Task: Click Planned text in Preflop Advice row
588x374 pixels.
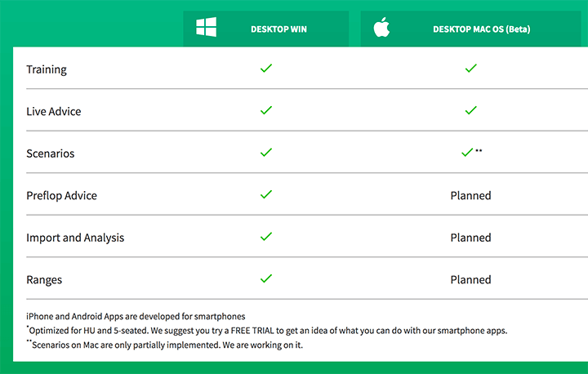Action: click(x=470, y=195)
